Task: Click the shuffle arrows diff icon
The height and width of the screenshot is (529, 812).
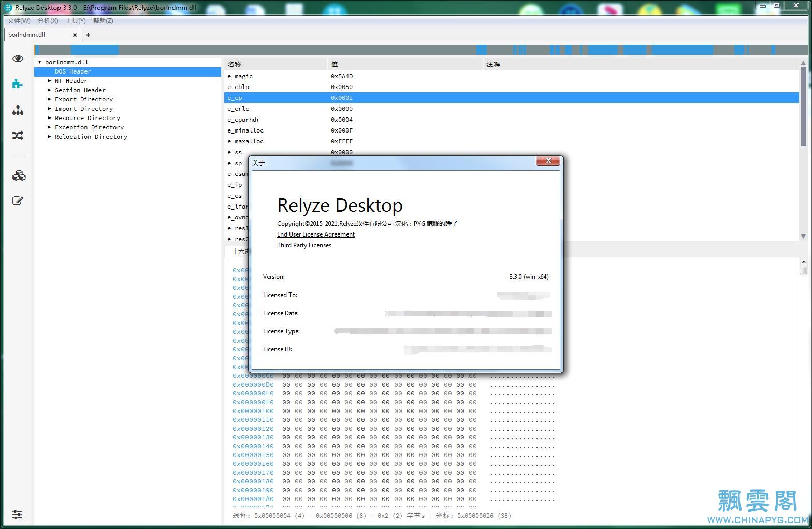Action: click(x=18, y=136)
